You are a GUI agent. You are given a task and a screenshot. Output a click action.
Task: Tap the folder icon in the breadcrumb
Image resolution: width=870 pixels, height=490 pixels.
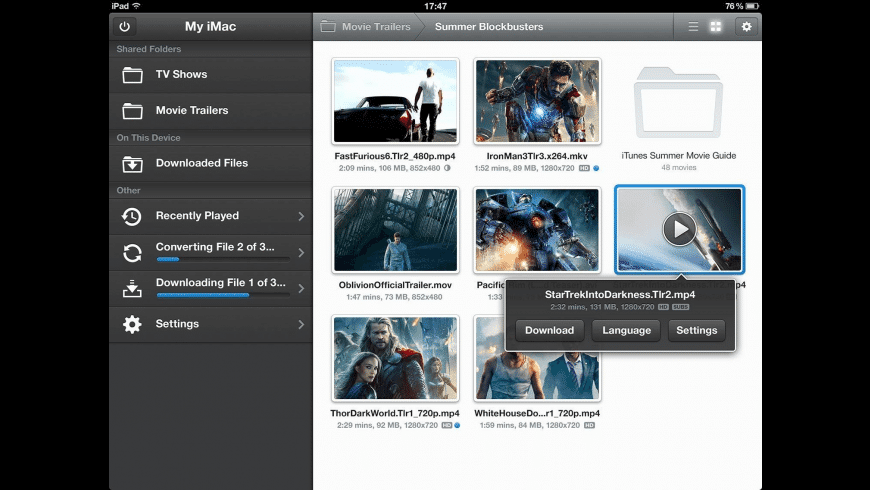point(328,26)
